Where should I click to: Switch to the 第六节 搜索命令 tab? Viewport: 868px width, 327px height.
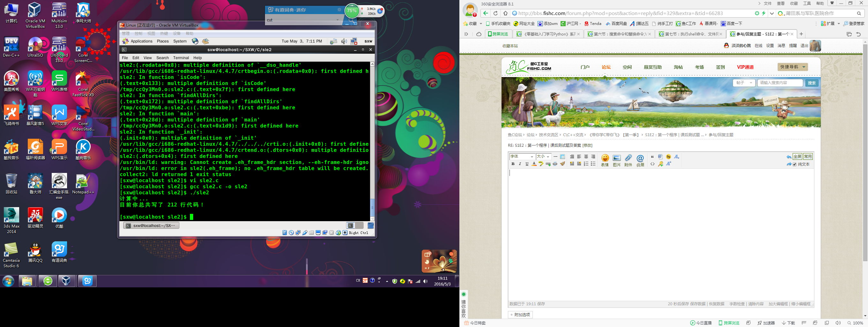coord(619,34)
